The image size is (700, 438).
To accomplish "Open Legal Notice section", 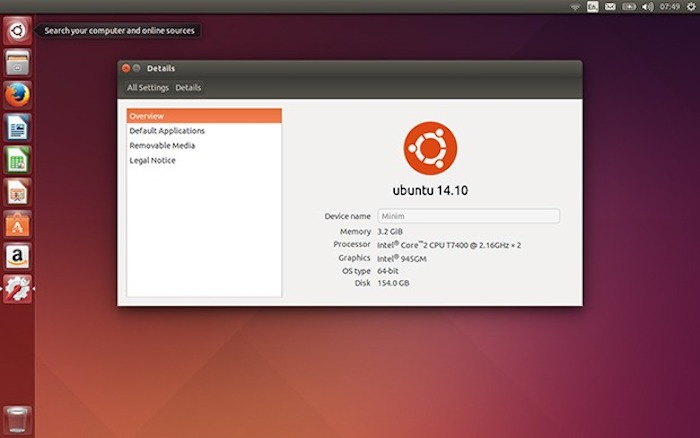I will pyautogui.click(x=152, y=161).
